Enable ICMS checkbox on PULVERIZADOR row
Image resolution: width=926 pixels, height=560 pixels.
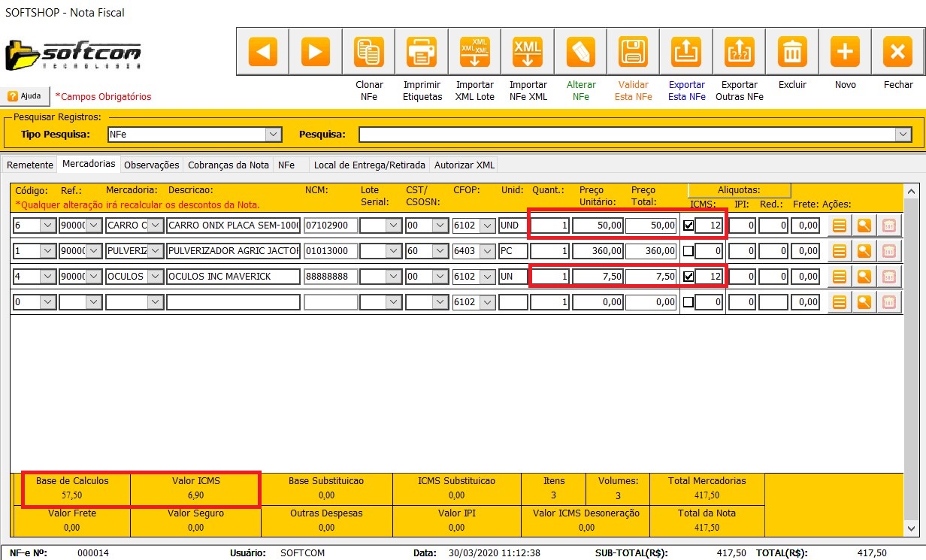point(688,251)
